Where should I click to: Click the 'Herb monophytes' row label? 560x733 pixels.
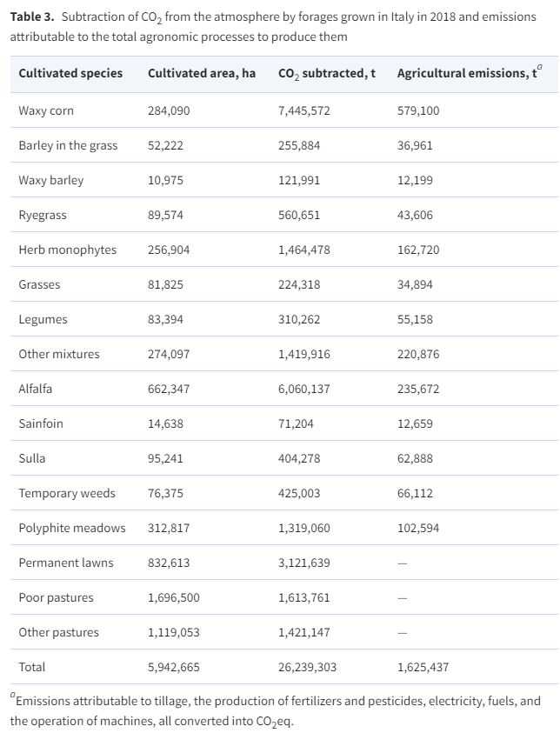tap(67, 250)
